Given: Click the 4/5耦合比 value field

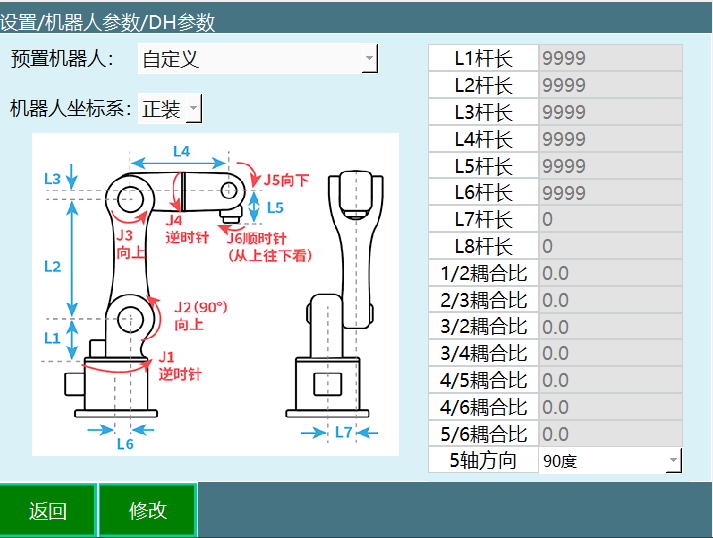Looking at the screenshot, I should click(610, 381).
